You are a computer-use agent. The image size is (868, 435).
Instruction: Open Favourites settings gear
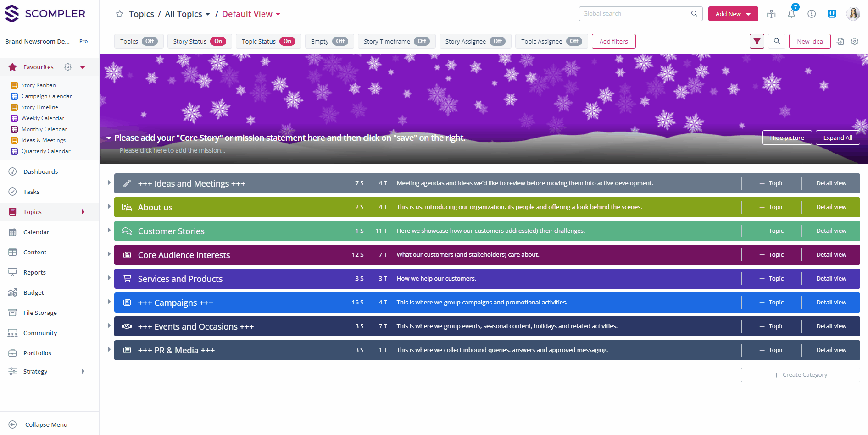click(x=68, y=67)
